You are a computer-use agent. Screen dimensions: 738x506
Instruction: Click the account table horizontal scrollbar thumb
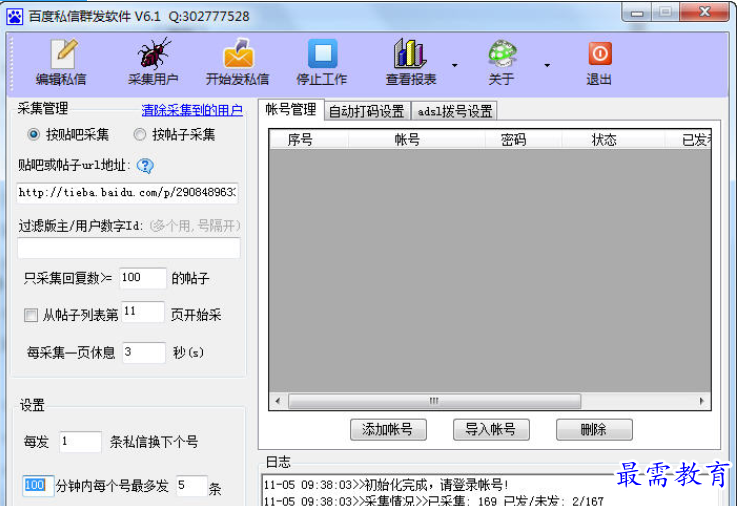434,401
